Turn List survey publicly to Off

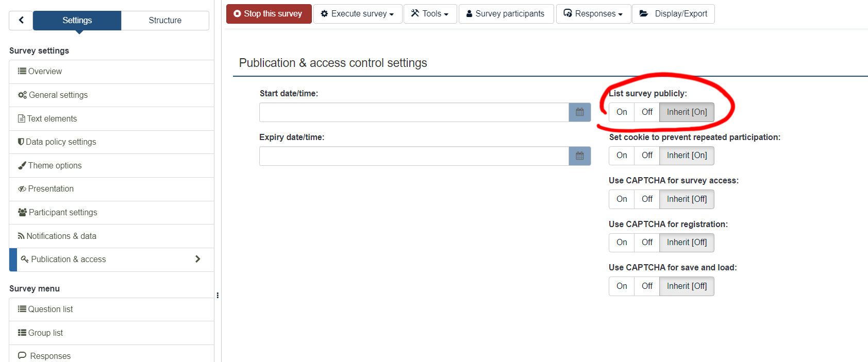tap(647, 112)
